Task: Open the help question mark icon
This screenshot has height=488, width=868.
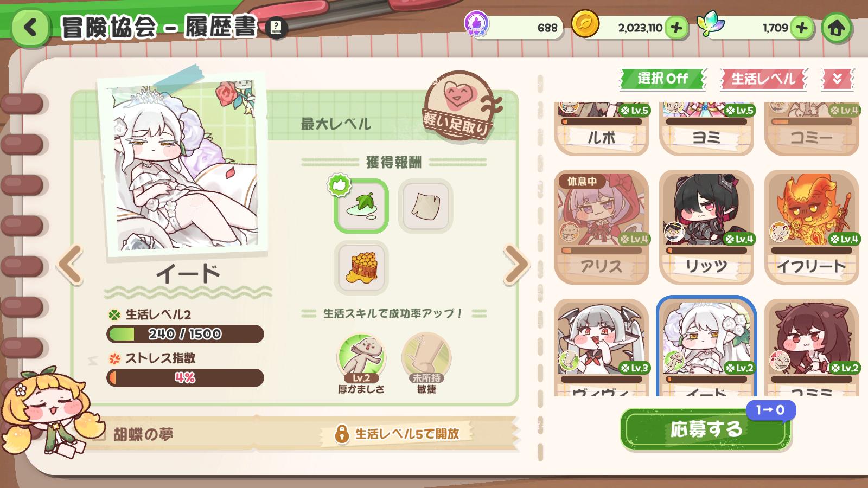Action: click(277, 27)
